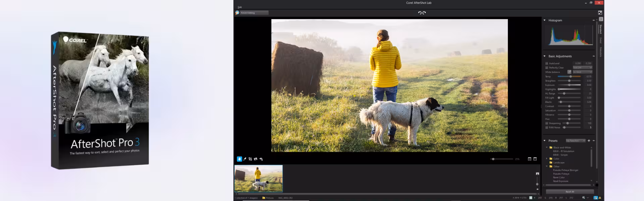This screenshot has width=644, height=201.
Task: Enable the Perfectly Clear checkbox
Action: 546,68
